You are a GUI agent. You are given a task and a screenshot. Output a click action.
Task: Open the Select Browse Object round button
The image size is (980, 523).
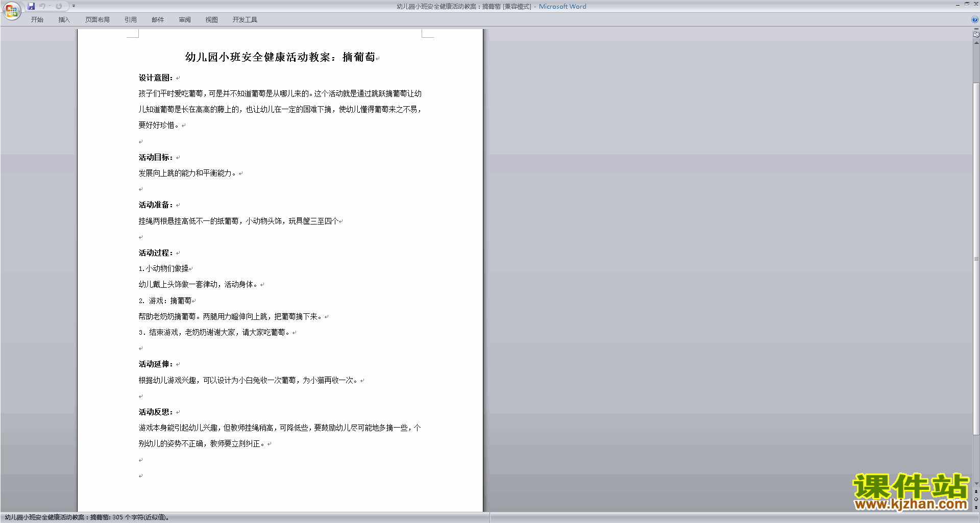pos(976,500)
